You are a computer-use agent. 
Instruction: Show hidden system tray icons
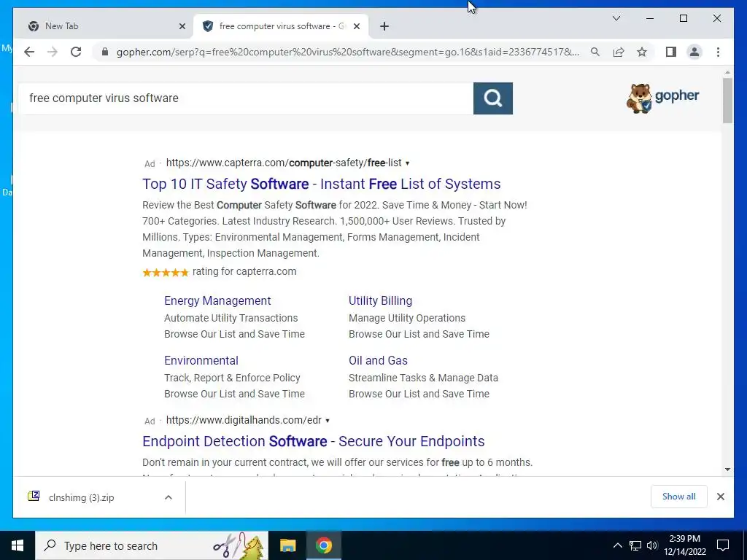[617, 545]
